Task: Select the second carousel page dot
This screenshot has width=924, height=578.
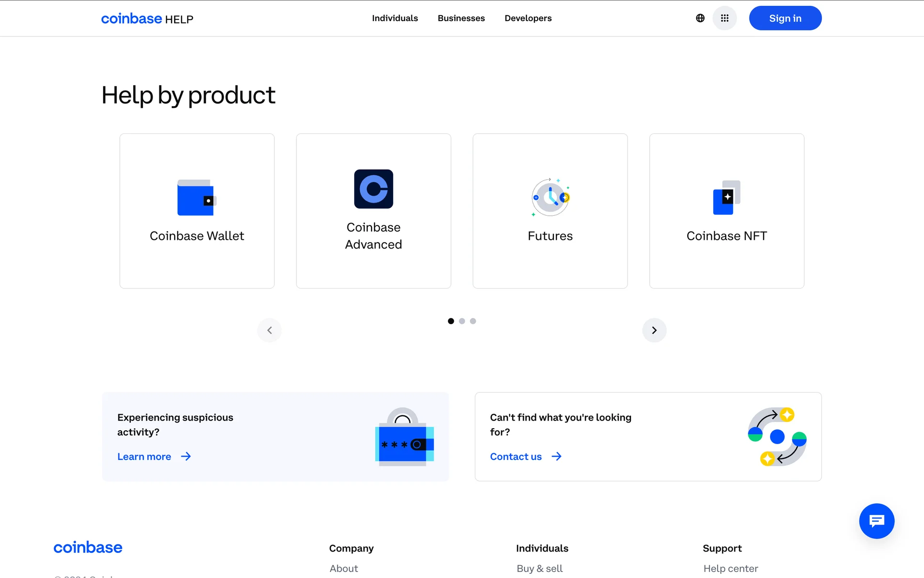Action: [462, 321]
